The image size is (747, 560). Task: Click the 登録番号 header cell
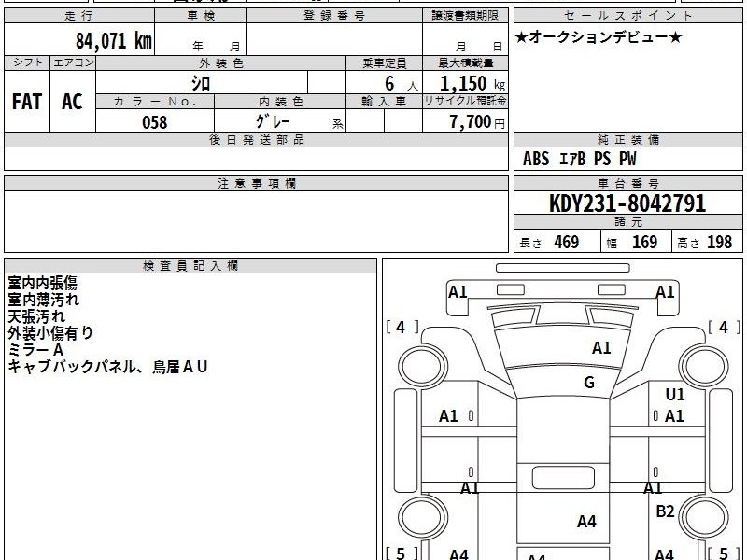click(x=334, y=15)
